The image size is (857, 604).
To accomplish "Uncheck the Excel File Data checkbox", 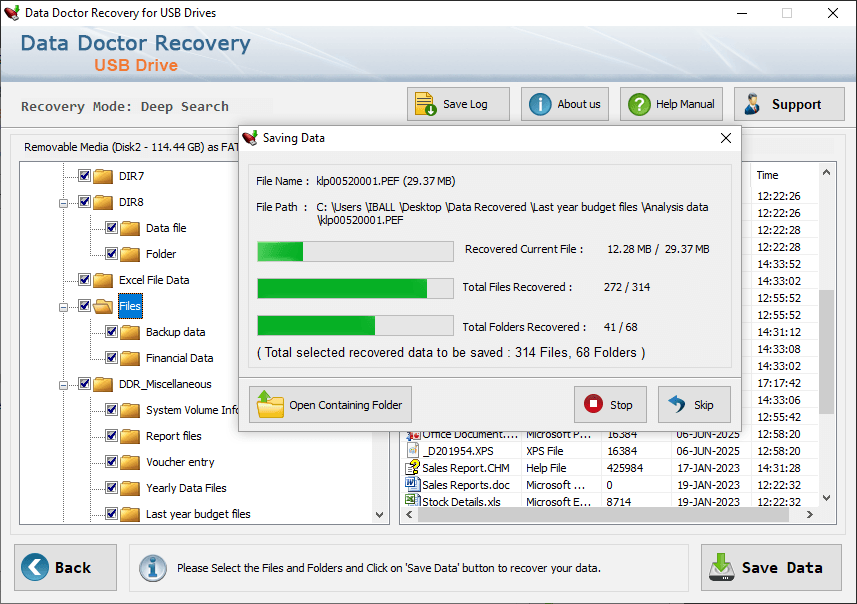I will [84, 279].
